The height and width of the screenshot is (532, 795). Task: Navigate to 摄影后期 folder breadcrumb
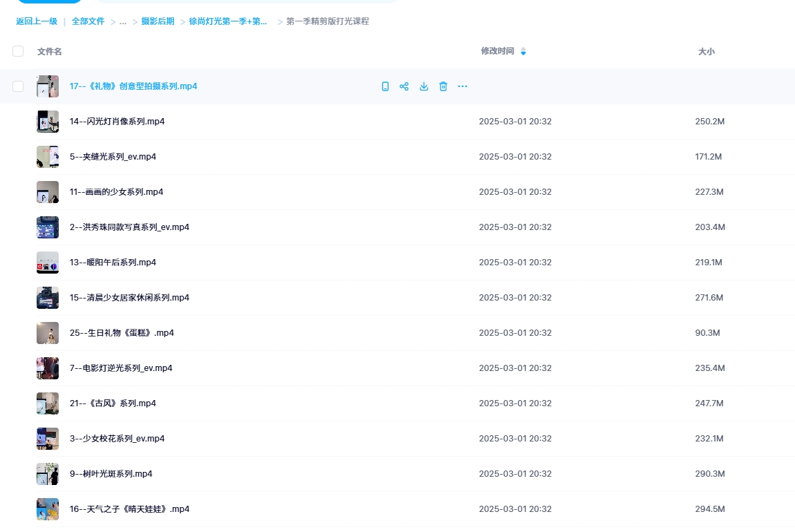point(157,21)
